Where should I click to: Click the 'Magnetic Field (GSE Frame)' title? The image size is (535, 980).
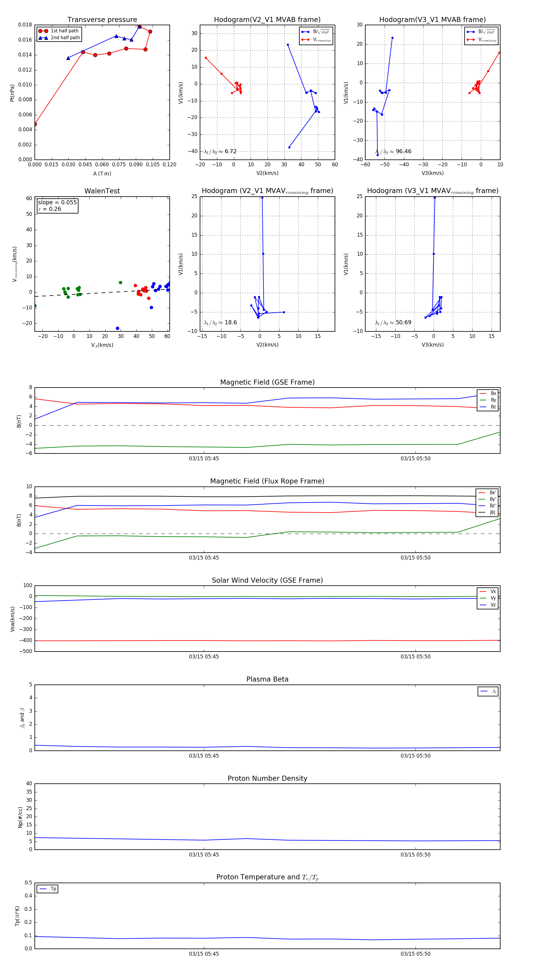click(267, 382)
